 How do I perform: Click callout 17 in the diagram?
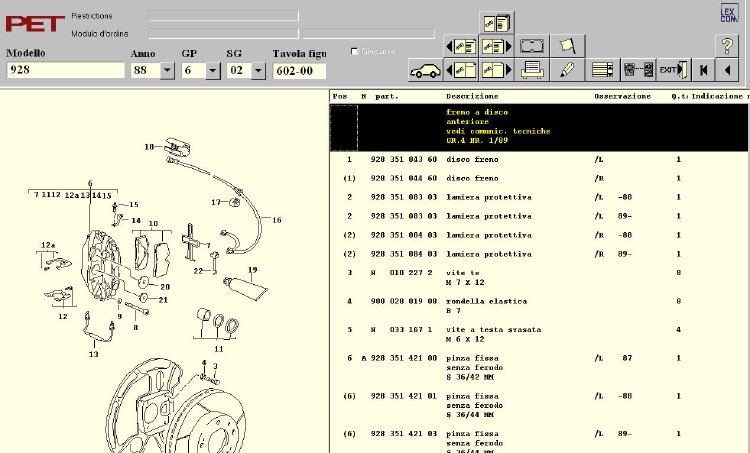coord(216,202)
